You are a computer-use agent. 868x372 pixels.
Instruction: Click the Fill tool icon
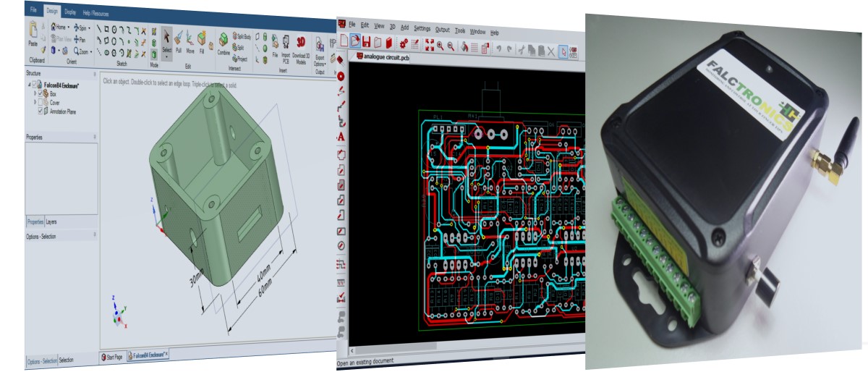tap(202, 40)
